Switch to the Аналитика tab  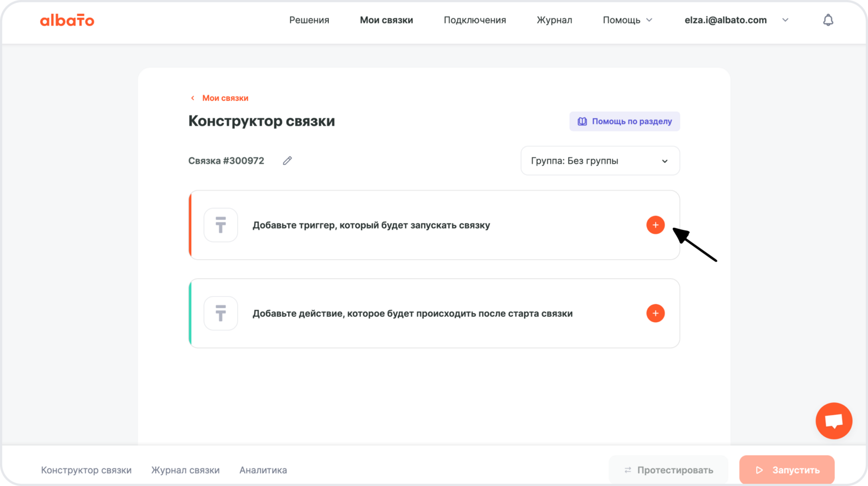(263, 470)
